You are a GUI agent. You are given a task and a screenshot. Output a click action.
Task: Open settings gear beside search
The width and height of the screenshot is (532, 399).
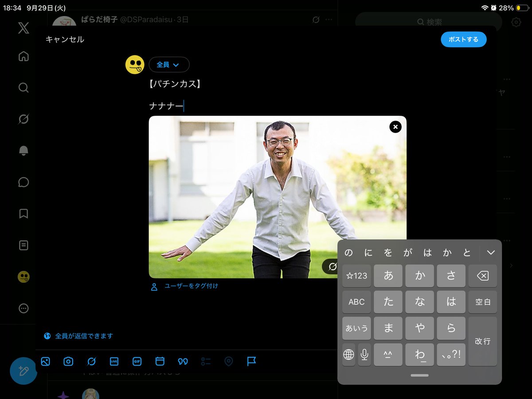tap(516, 22)
